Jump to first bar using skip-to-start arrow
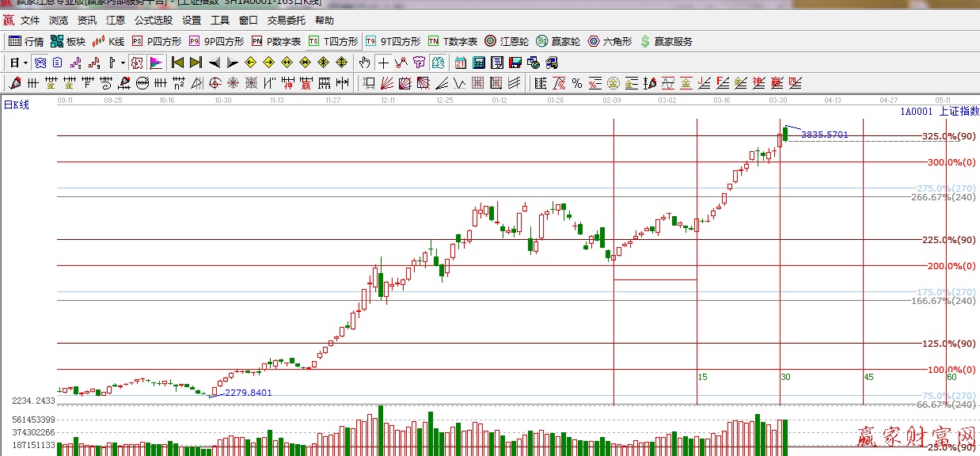Screen dimensions: 980x456 (177, 63)
